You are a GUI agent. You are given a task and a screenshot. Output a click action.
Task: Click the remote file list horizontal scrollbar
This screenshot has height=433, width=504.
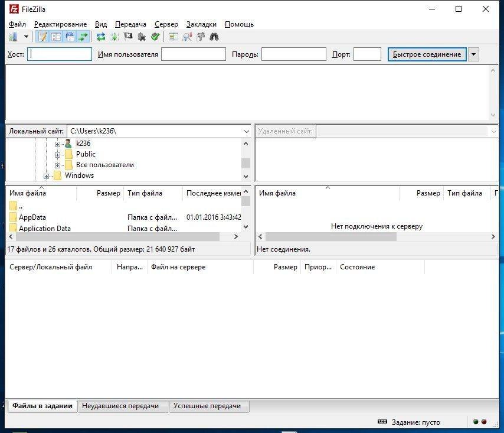click(x=331, y=237)
